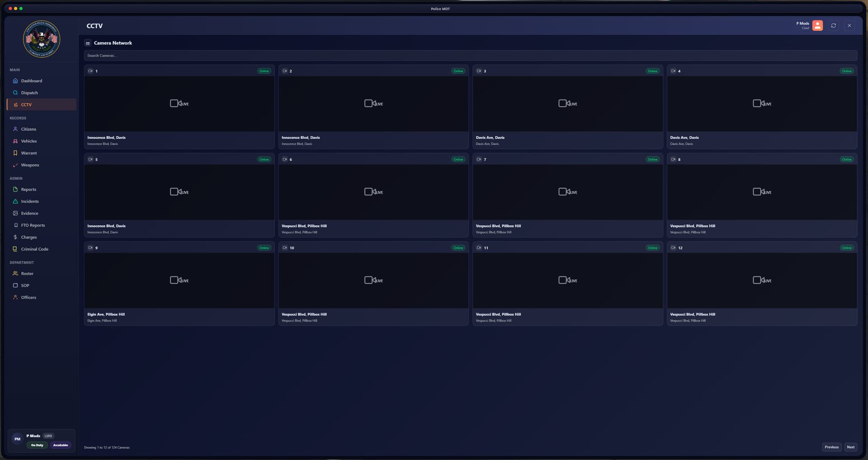
Task: Open the Dashboard sidebar item
Action: [41, 81]
